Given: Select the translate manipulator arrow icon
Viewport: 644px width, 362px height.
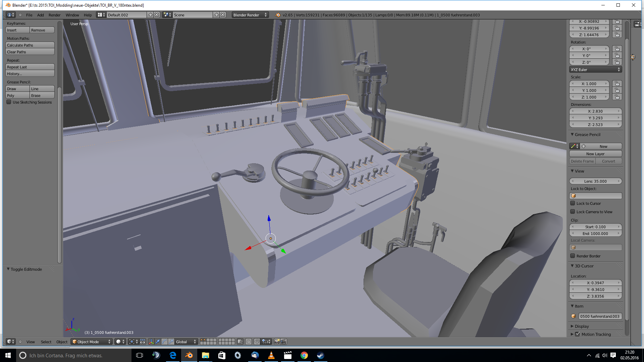Looking at the screenshot, I should click(x=158, y=342).
